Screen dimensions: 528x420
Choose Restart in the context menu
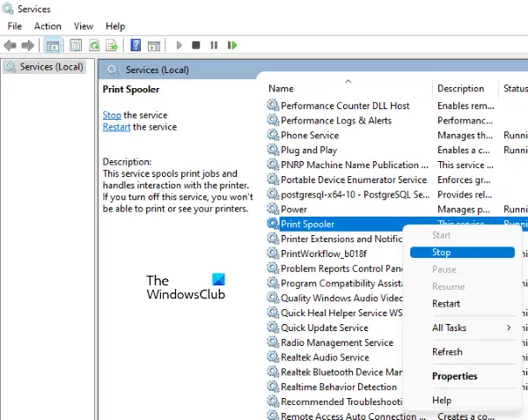click(446, 304)
